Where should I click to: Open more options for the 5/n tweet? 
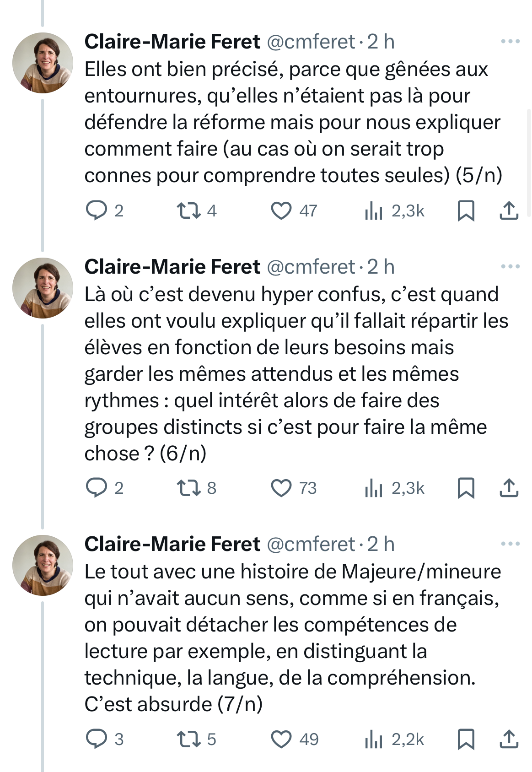tap(510, 42)
